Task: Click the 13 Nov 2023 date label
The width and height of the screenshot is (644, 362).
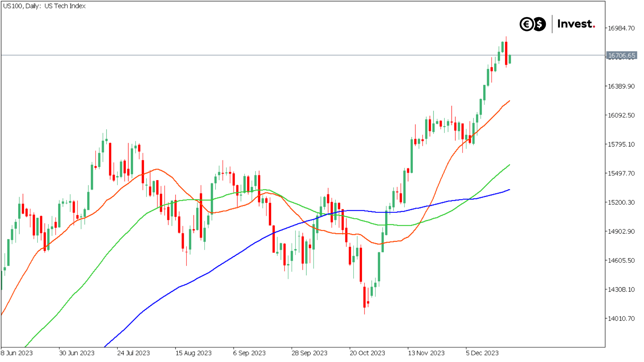Action: [426, 353]
